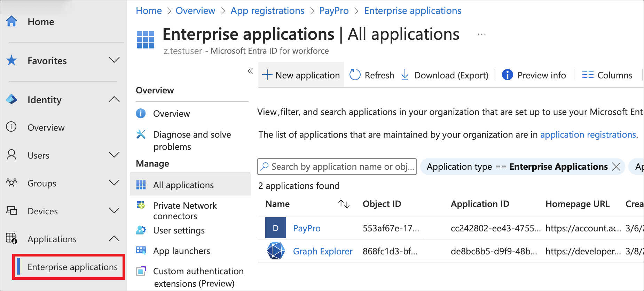The height and width of the screenshot is (291, 644).
Task: Click New application button
Action: click(301, 75)
